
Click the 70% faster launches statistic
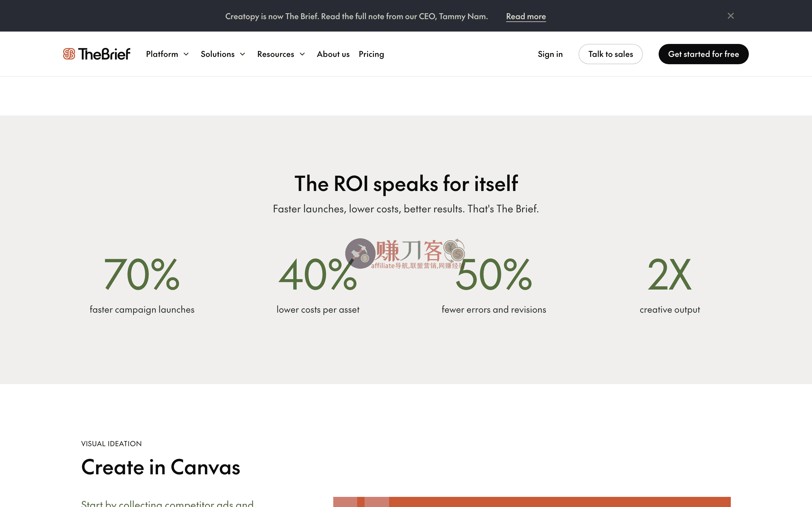coord(142,274)
